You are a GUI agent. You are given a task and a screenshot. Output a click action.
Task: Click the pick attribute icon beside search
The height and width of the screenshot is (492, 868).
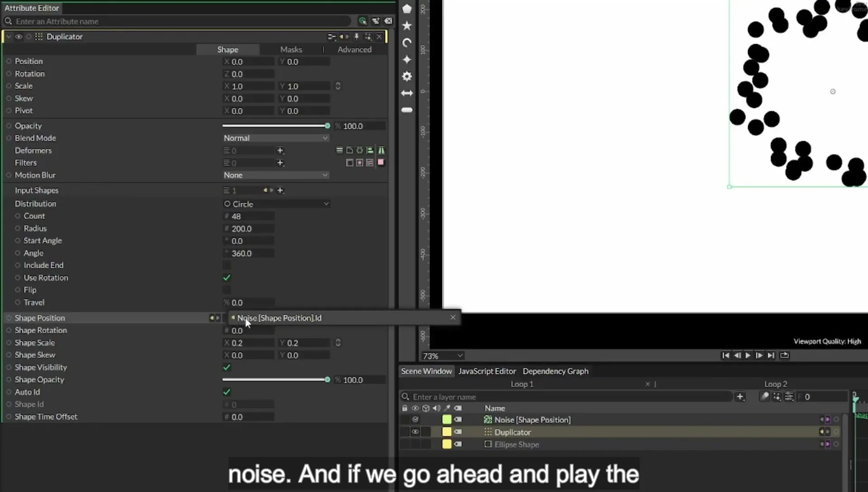pos(363,21)
